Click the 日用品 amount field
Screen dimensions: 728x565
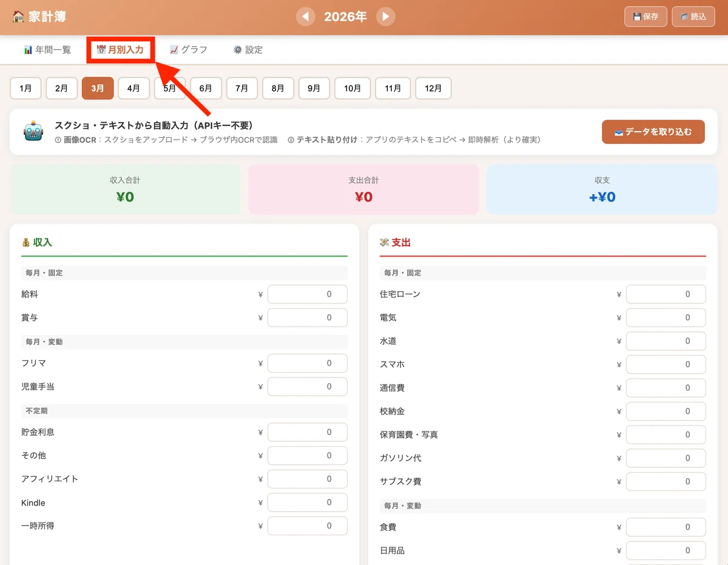(666, 550)
